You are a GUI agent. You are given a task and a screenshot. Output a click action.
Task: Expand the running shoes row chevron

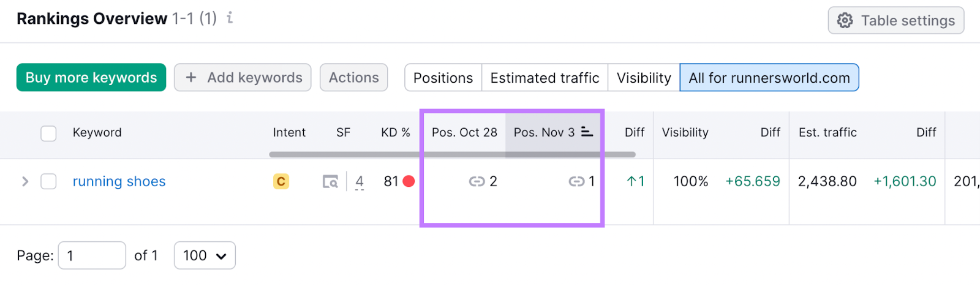coord(25,181)
